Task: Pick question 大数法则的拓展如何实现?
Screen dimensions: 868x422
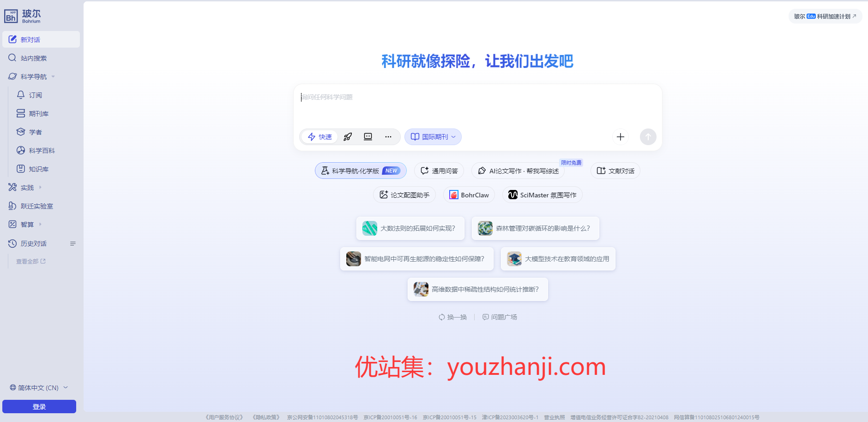Action: [410, 228]
